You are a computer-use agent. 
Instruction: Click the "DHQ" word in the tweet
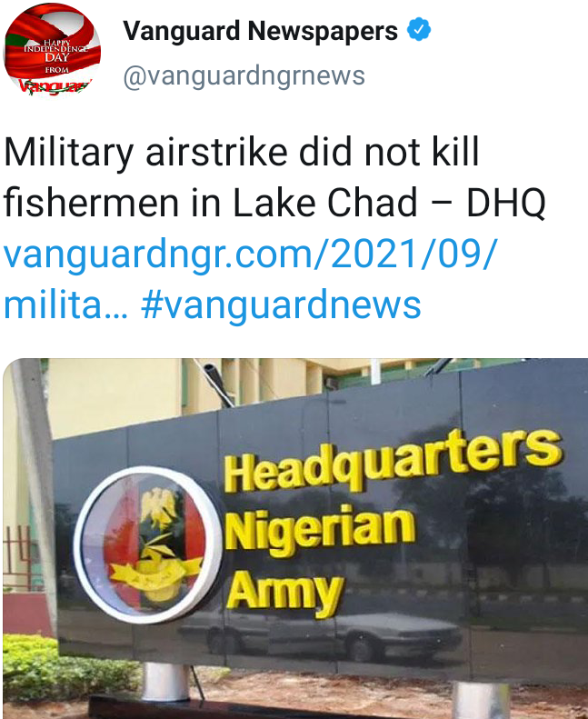506,202
